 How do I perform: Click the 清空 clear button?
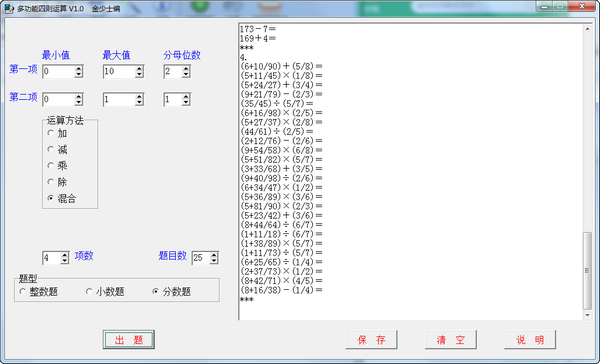click(x=451, y=340)
